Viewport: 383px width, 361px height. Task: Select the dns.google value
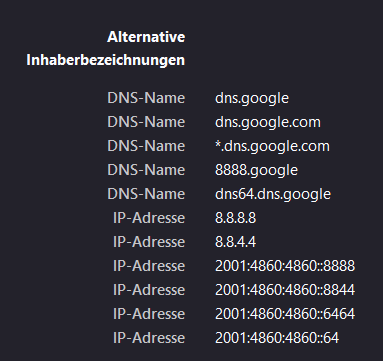point(252,98)
